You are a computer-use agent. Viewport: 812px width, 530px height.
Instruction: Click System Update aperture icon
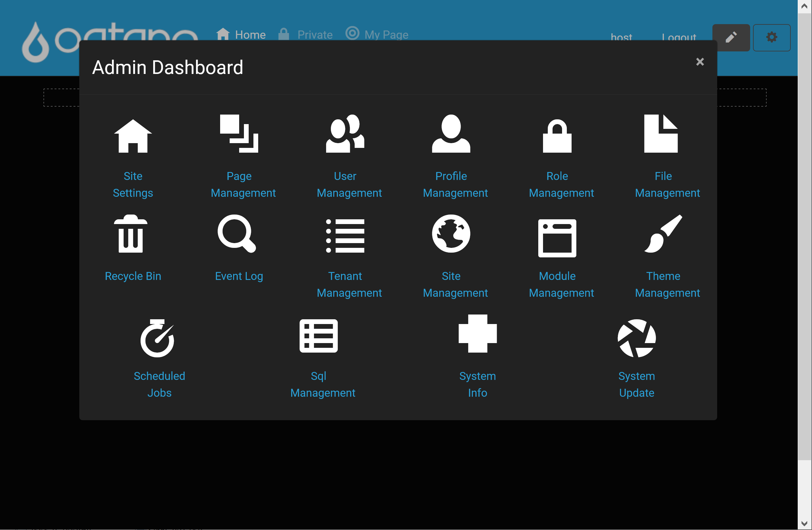click(x=636, y=338)
